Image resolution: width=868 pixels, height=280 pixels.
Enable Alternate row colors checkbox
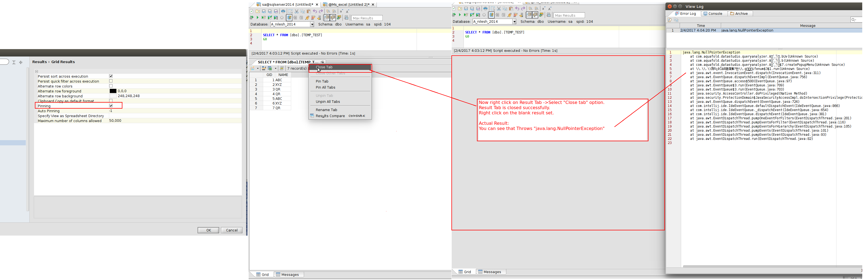(111, 86)
